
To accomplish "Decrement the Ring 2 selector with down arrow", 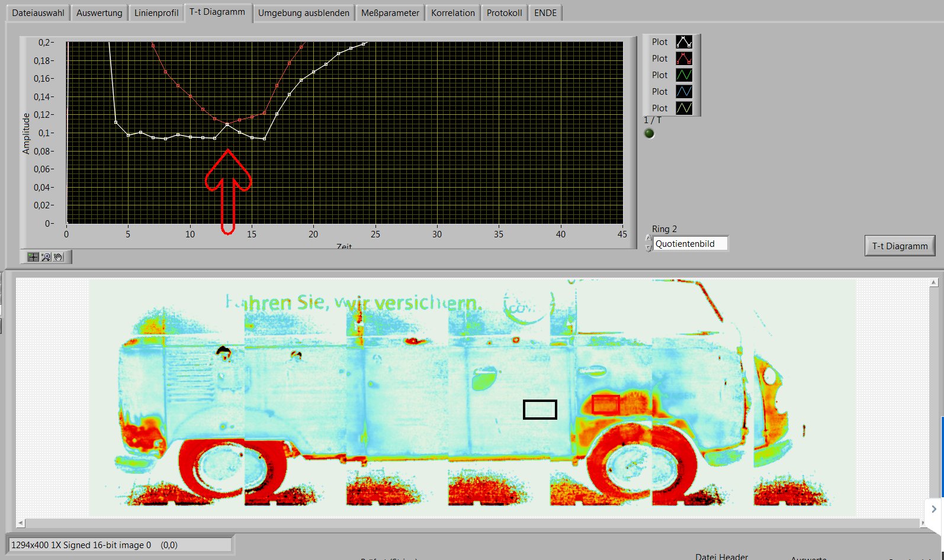I will click(x=648, y=247).
